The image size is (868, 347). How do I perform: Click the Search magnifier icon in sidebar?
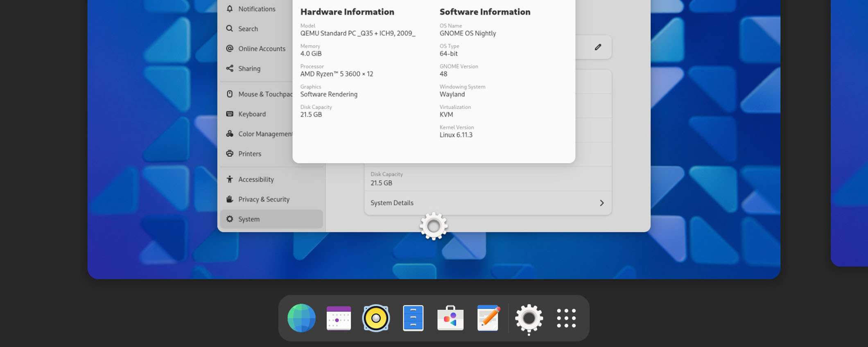[230, 29]
